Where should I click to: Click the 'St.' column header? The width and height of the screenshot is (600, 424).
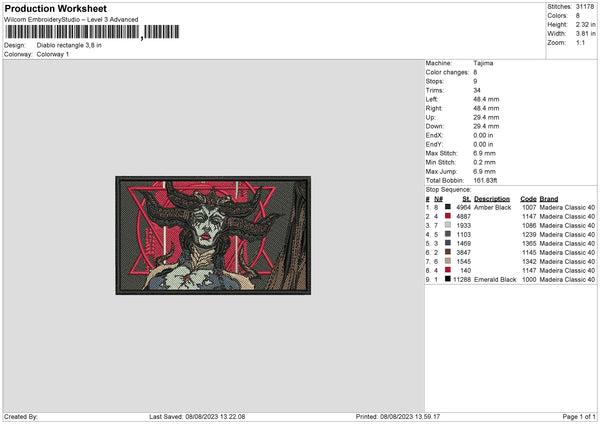pyautogui.click(x=466, y=199)
